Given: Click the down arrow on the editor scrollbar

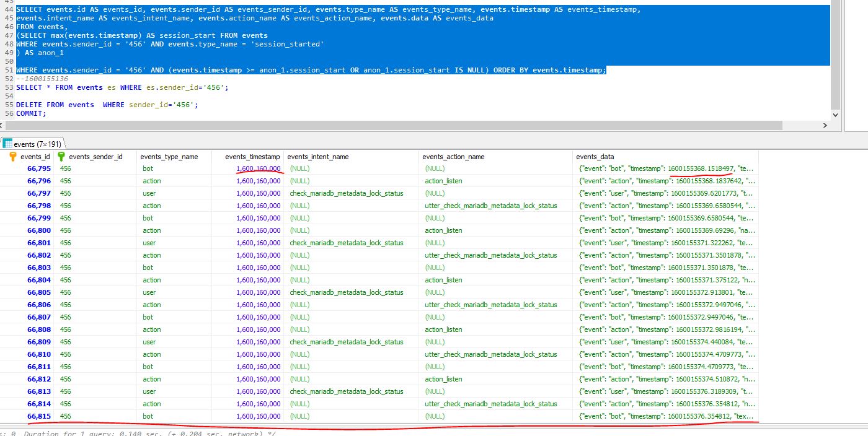Looking at the screenshot, I should (x=835, y=116).
